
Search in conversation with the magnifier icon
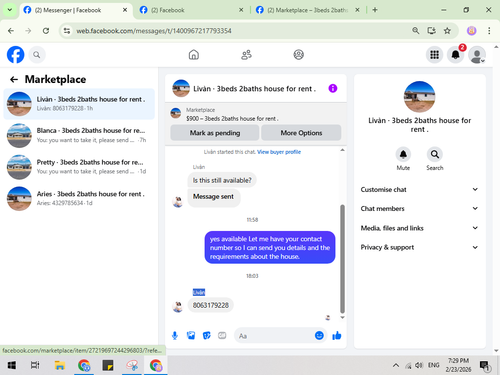click(x=435, y=154)
